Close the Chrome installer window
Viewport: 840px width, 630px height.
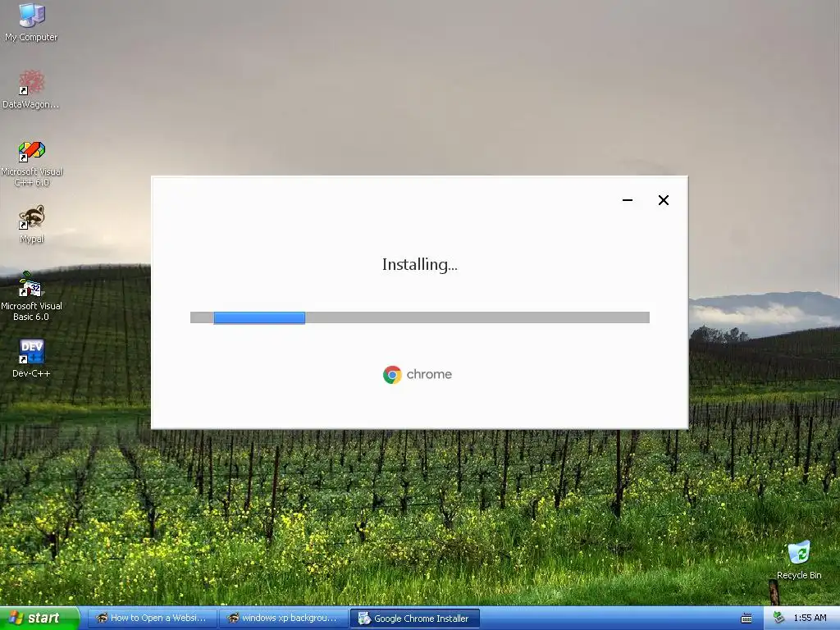pos(663,200)
